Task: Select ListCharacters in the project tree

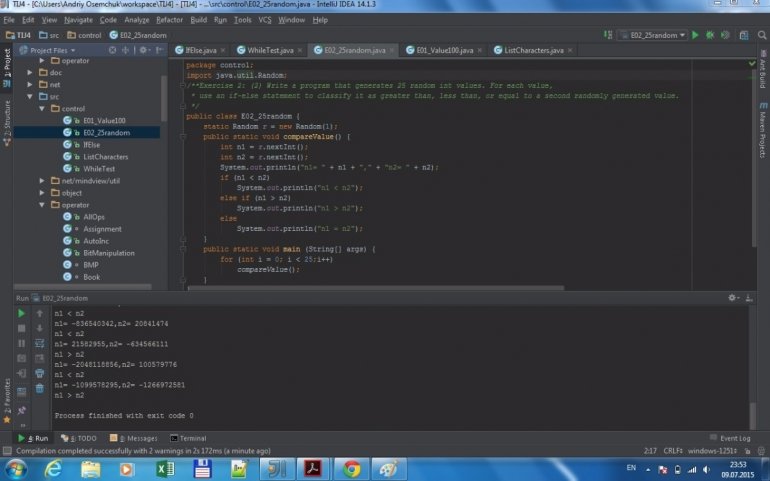Action: pos(105,156)
